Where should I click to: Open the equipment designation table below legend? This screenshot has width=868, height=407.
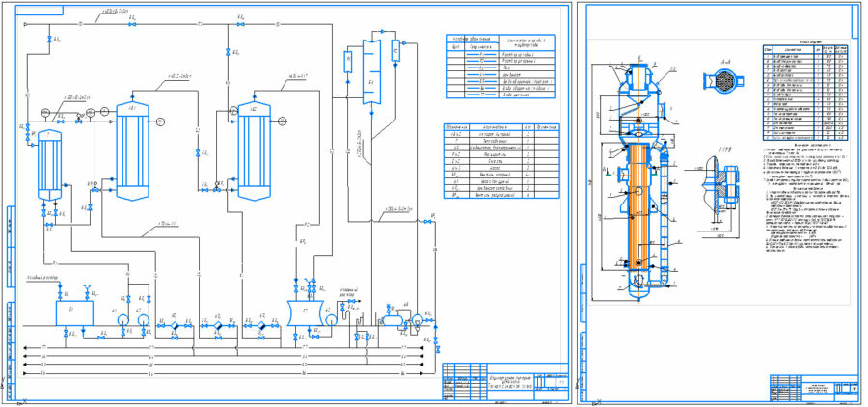click(502, 161)
